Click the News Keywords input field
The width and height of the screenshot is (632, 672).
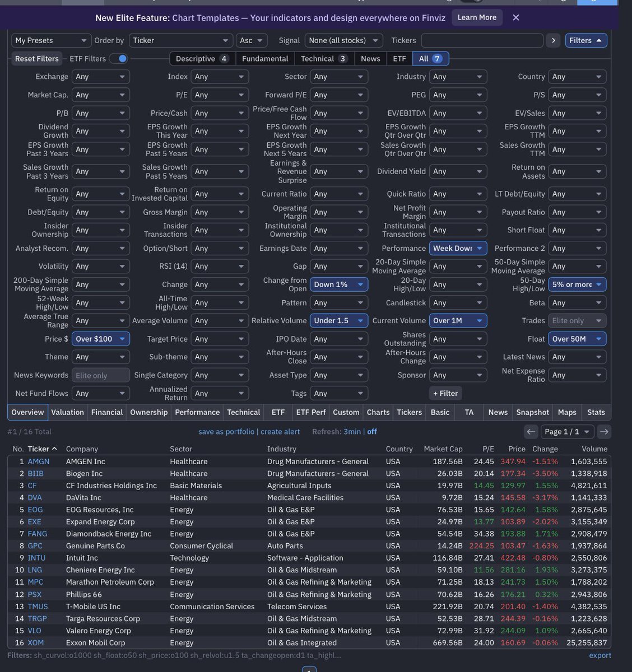coord(101,375)
